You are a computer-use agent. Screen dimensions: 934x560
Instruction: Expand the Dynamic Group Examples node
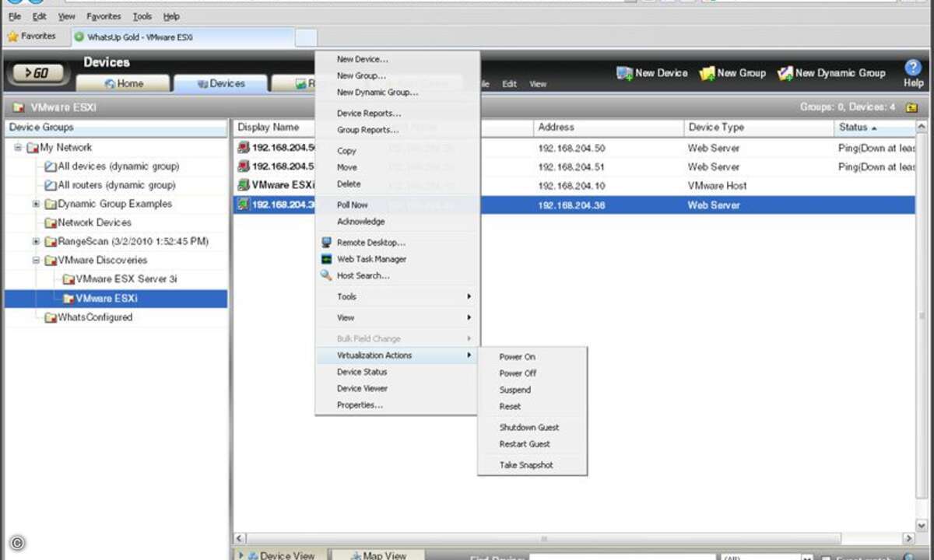pyautogui.click(x=36, y=204)
